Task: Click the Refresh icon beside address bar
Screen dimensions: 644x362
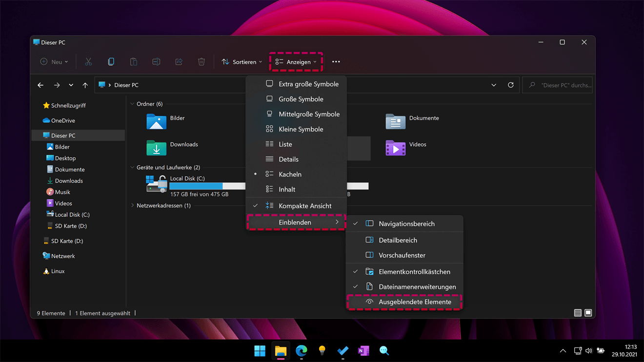Action: point(511,85)
